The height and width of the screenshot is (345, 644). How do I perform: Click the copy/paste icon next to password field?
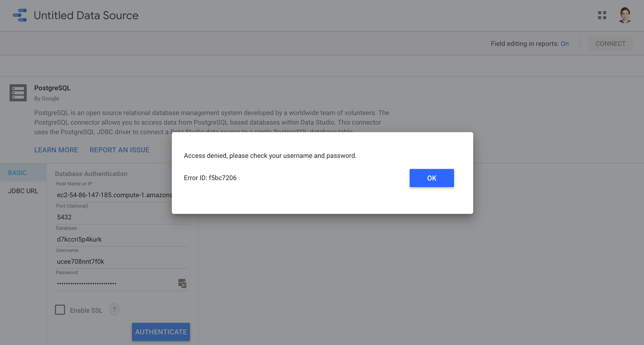(x=182, y=283)
